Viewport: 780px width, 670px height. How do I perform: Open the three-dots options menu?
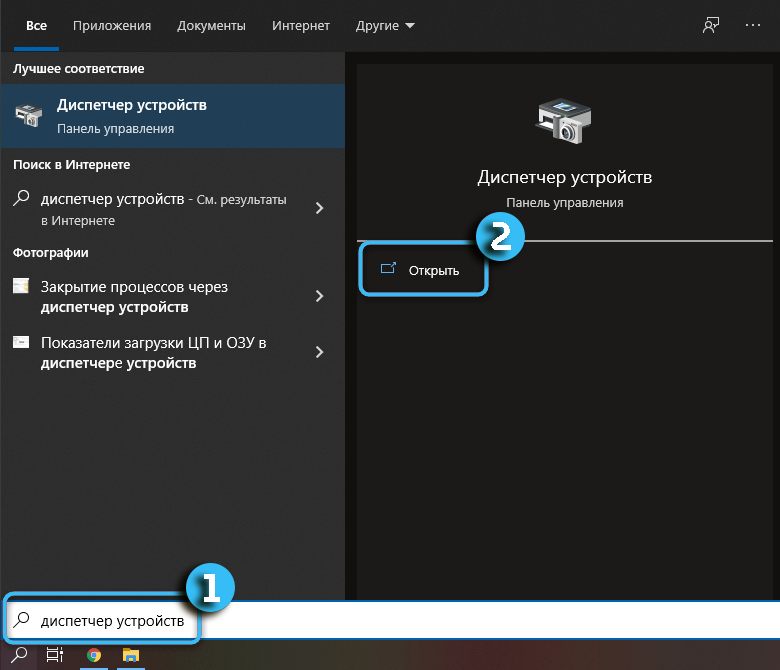coord(753,25)
